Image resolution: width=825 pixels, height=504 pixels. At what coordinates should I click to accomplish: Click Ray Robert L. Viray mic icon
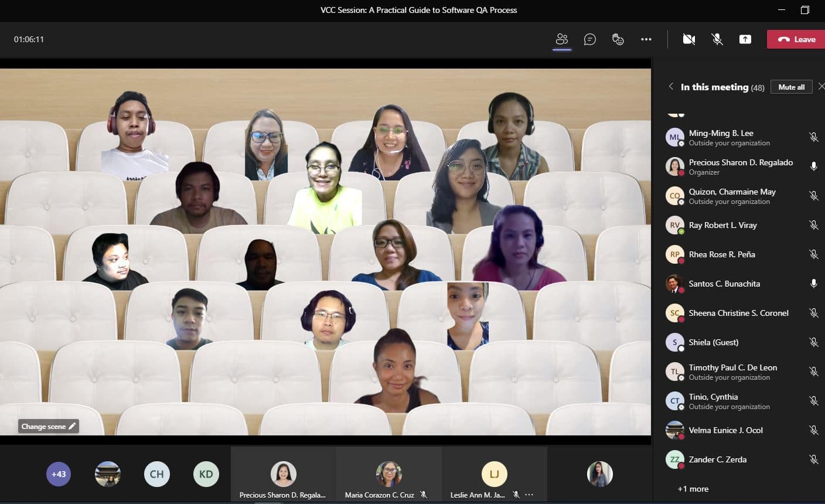tap(813, 225)
